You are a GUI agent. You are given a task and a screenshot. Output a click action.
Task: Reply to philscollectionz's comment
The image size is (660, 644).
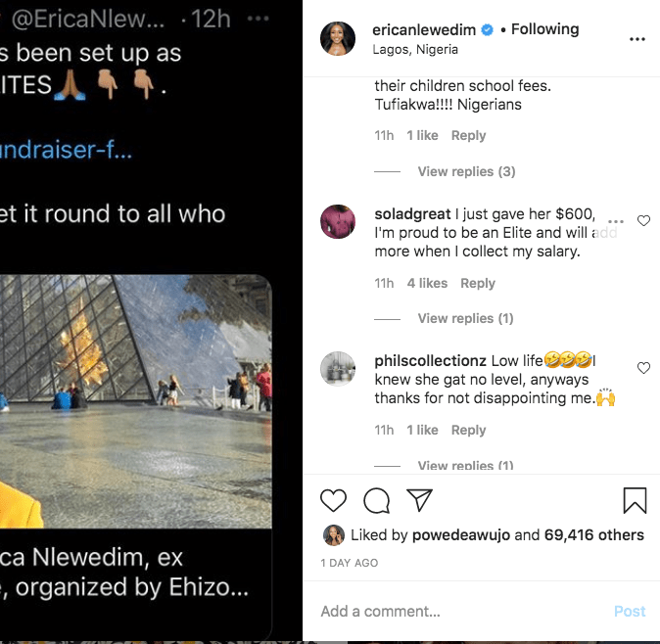point(468,430)
